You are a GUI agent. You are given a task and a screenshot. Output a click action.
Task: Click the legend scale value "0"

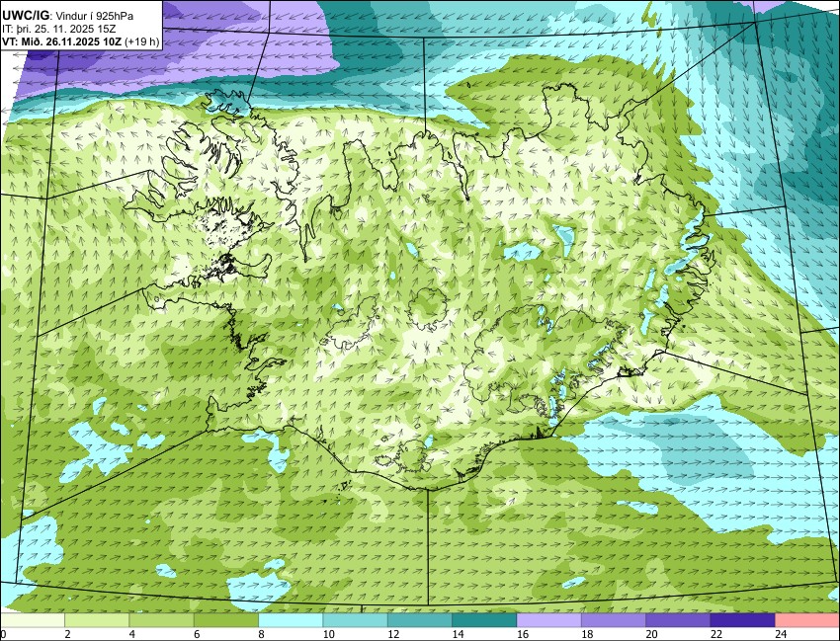point(3,634)
